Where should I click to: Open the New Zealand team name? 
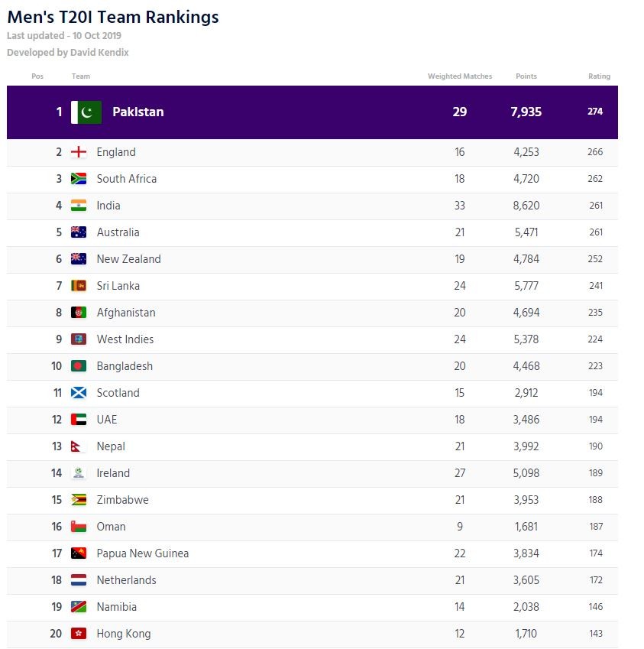[128, 259]
